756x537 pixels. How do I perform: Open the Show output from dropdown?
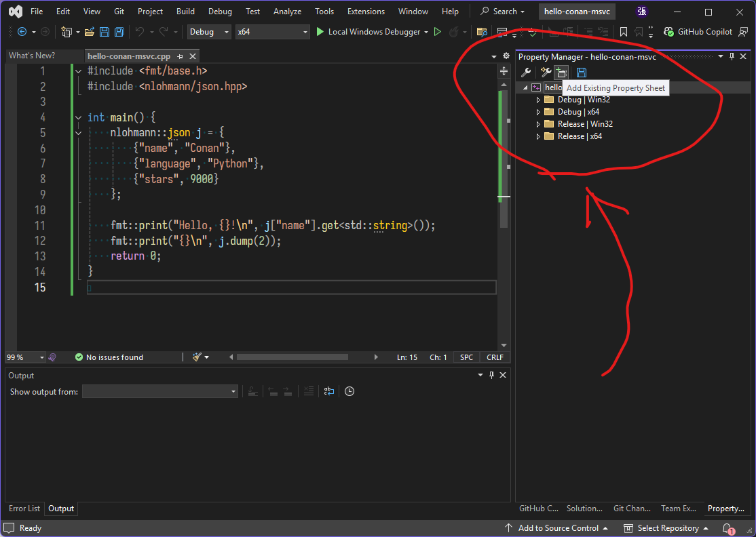click(160, 391)
